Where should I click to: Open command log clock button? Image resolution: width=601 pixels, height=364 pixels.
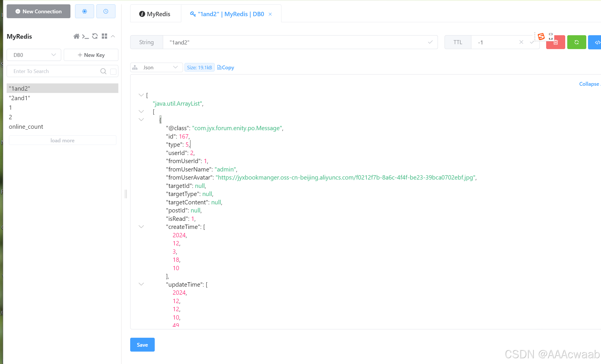106,11
